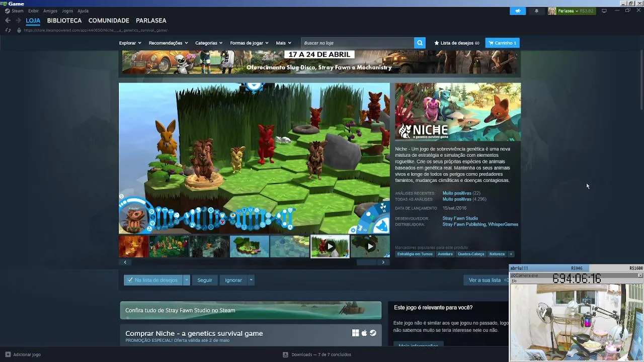Open the Ajuda menu
Image resolution: width=644 pixels, height=362 pixels.
[x=83, y=11]
